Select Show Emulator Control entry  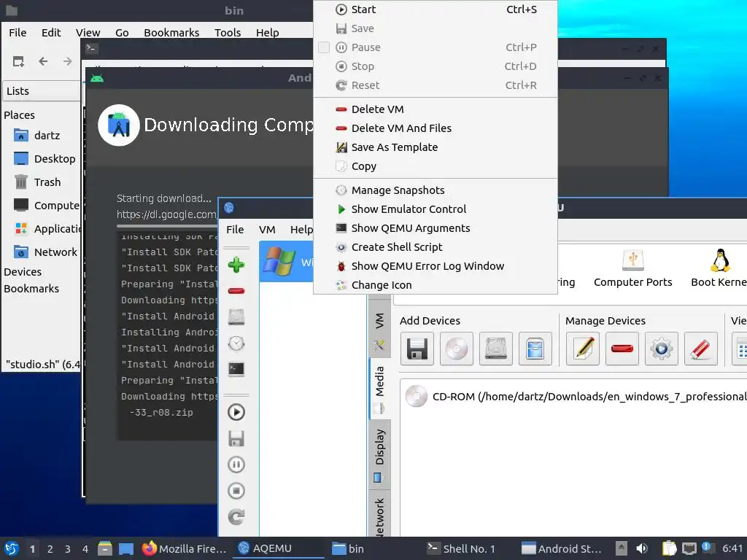436,209
